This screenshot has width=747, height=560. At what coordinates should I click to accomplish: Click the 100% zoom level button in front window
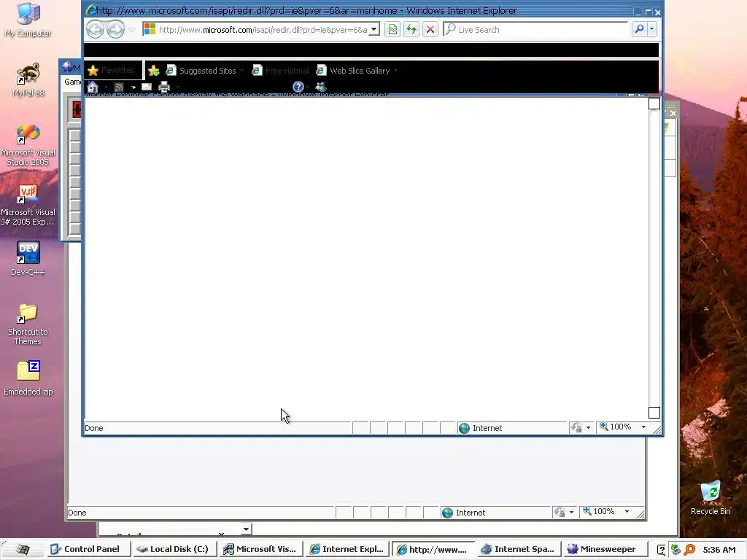[616, 427]
